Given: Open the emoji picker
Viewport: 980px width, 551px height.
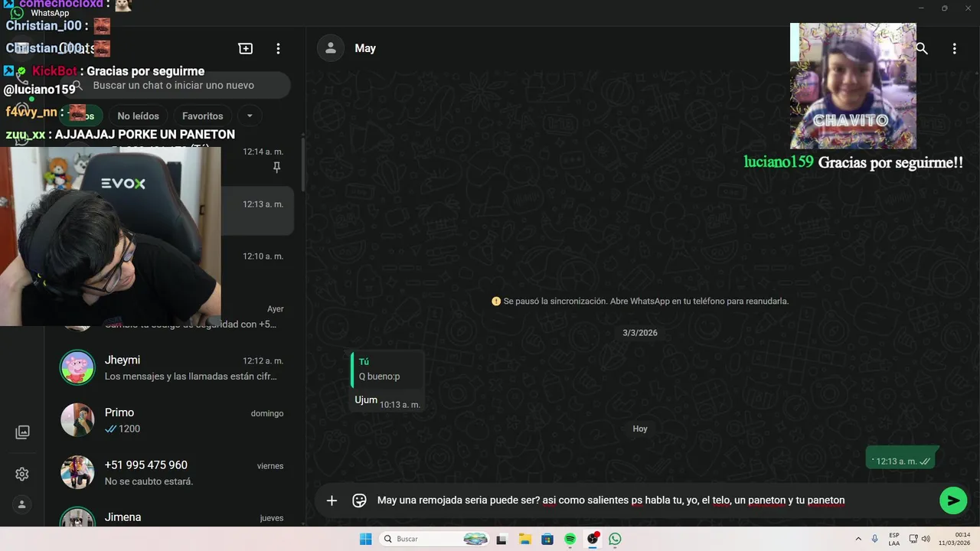Looking at the screenshot, I should [x=359, y=500].
